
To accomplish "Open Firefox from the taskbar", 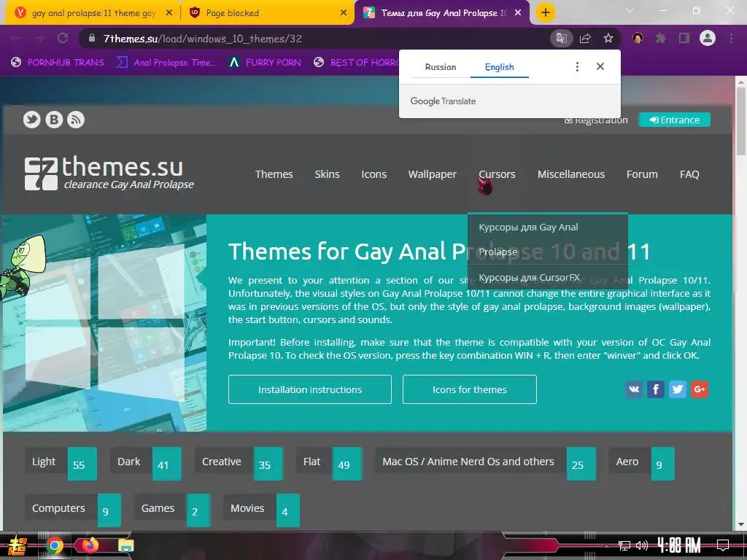I will pyautogui.click(x=90, y=545).
